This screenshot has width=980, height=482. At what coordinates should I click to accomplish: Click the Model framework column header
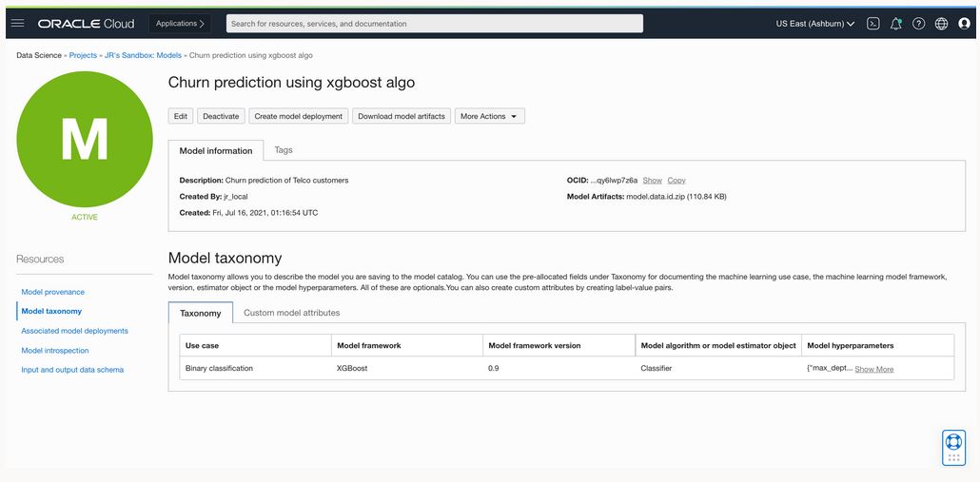[407, 345]
